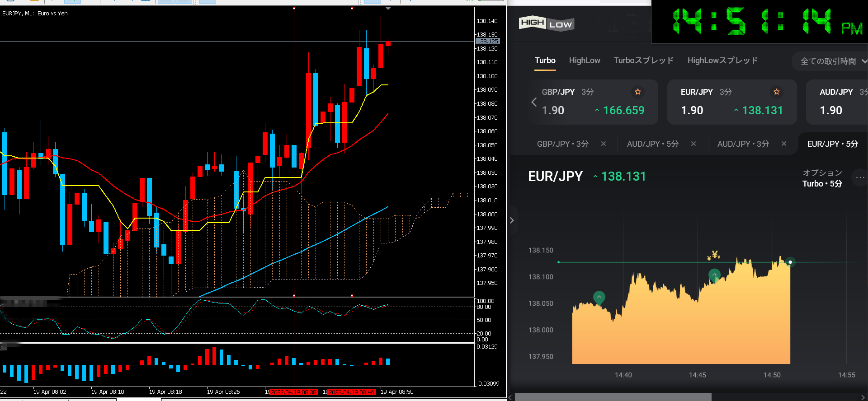Screen dimensions: 868x401
Task: Close the AUD/JPY 5分 tab
Action: pos(693,144)
